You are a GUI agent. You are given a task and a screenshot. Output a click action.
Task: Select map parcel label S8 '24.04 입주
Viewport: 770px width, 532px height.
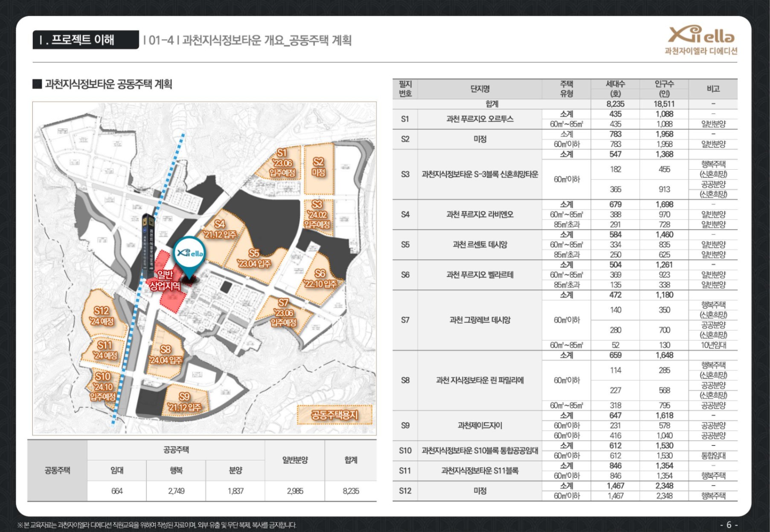tap(166, 355)
